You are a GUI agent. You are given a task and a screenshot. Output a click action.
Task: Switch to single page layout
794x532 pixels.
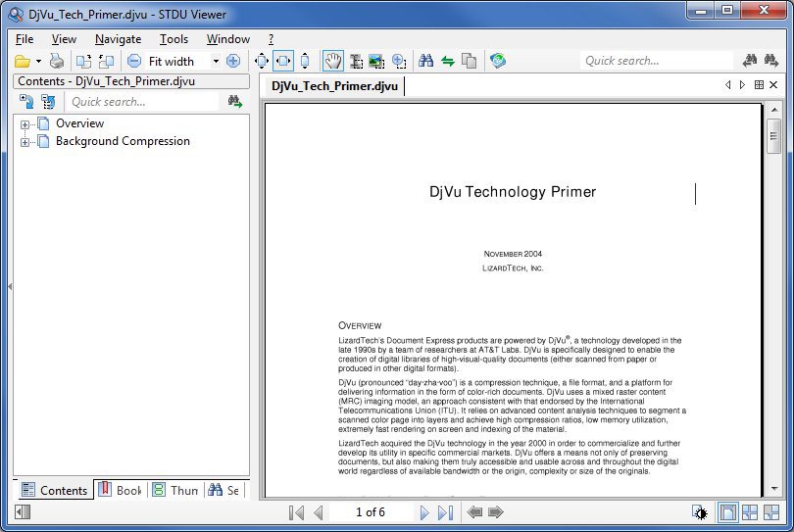pos(727,512)
